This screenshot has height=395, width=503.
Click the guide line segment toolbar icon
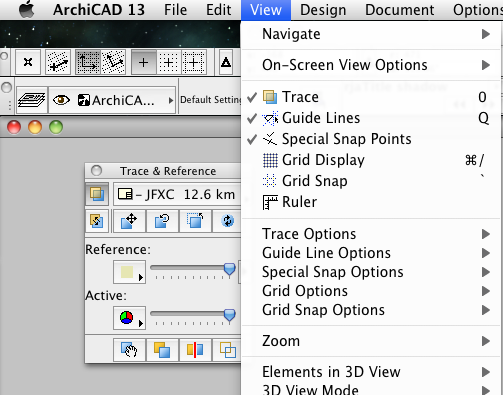tap(58, 62)
